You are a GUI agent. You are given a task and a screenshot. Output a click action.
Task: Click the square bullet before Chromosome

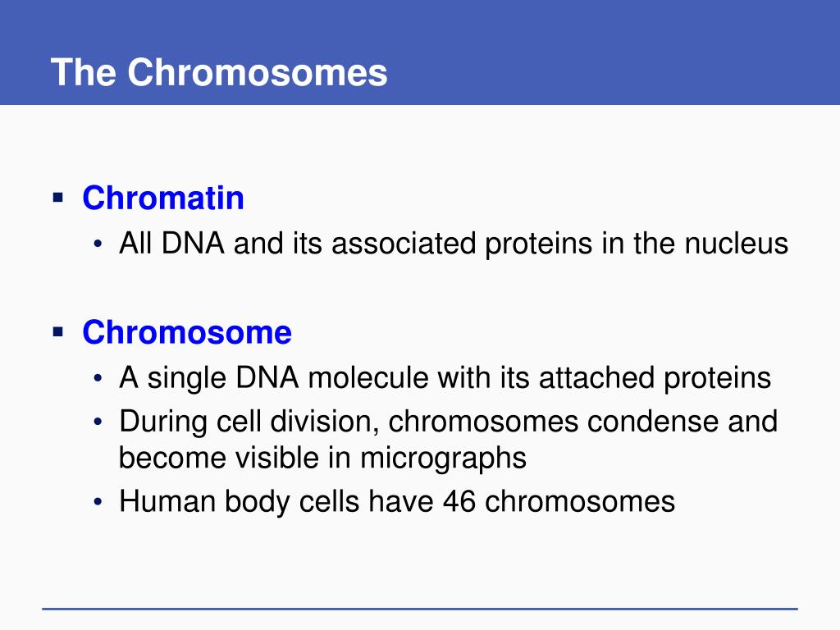[x=58, y=332]
